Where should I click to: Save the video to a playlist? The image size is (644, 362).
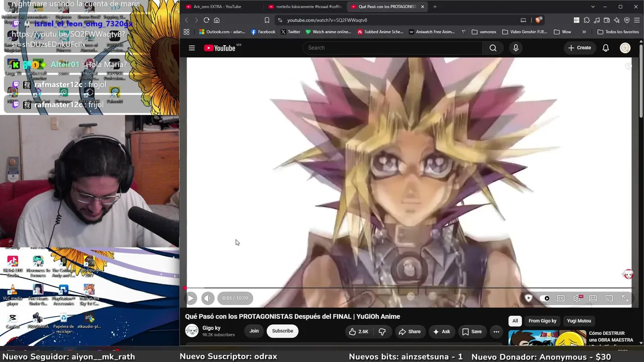click(x=472, y=331)
